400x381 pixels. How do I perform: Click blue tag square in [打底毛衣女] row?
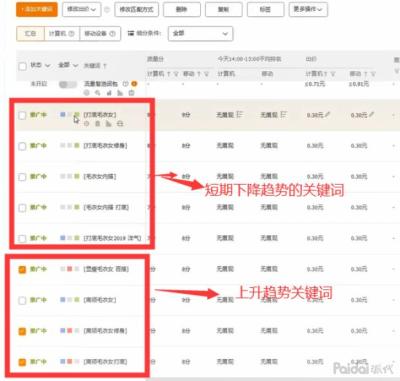pos(63,115)
